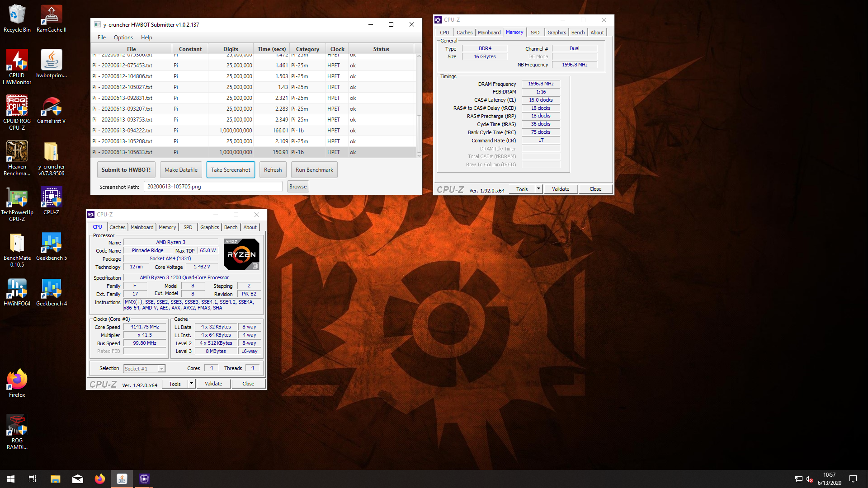The height and width of the screenshot is (488, 868).
Task: Open File Explorer from the taskbar
Action: point(55,479)
